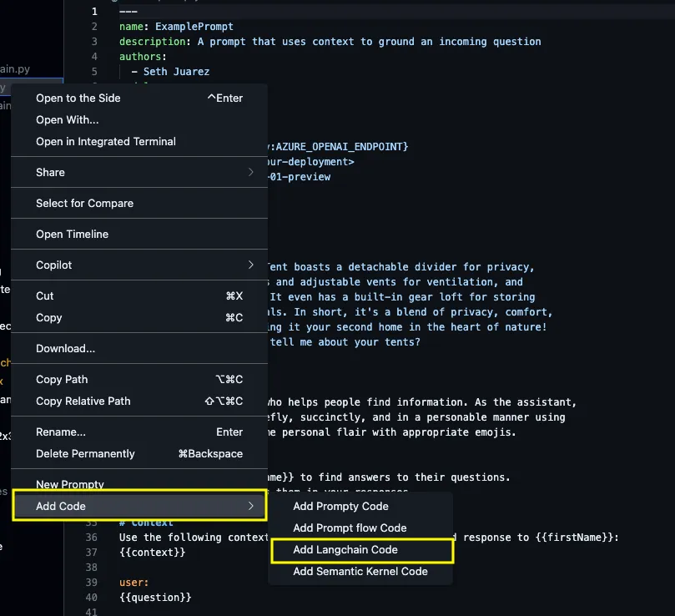The image size is (675, 616).
Task: Open Timeline from context menu
Action: 72,234
